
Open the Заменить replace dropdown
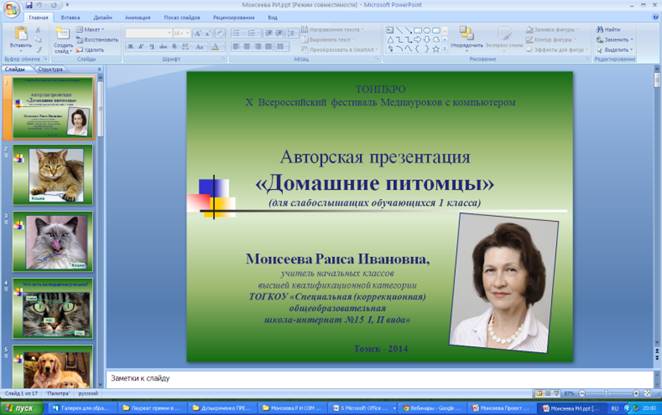(614, 40)
